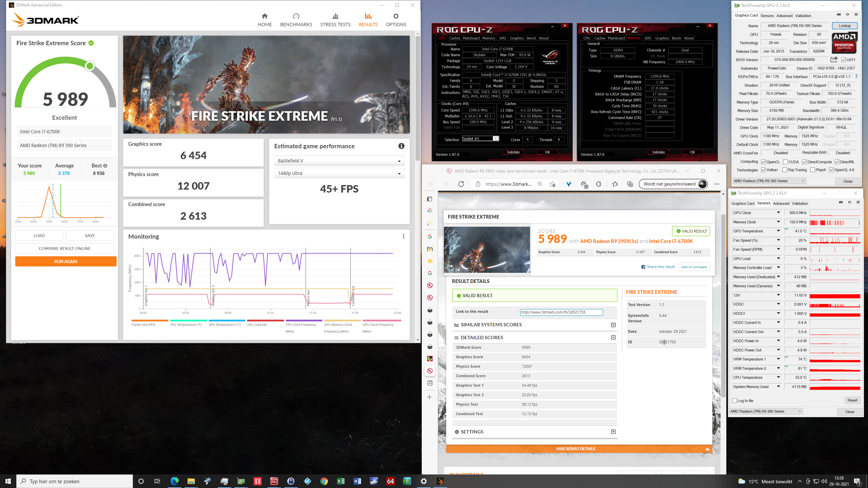Image resolution: width=868 pixels, height=488 pixels.
Task: Click the Bus Interface question mark
Action: (x=856, y=77)
